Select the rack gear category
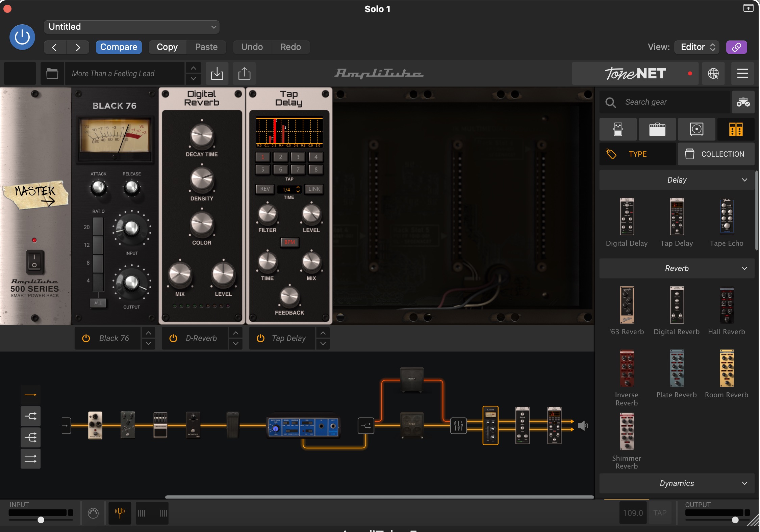The height and width of the screenshot is (532, 760). 736,129
